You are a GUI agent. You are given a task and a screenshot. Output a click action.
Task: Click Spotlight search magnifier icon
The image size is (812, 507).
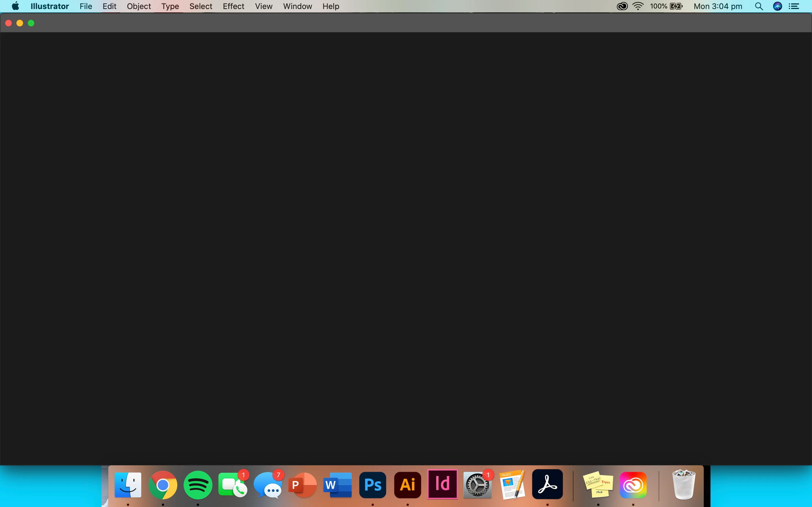759,6
